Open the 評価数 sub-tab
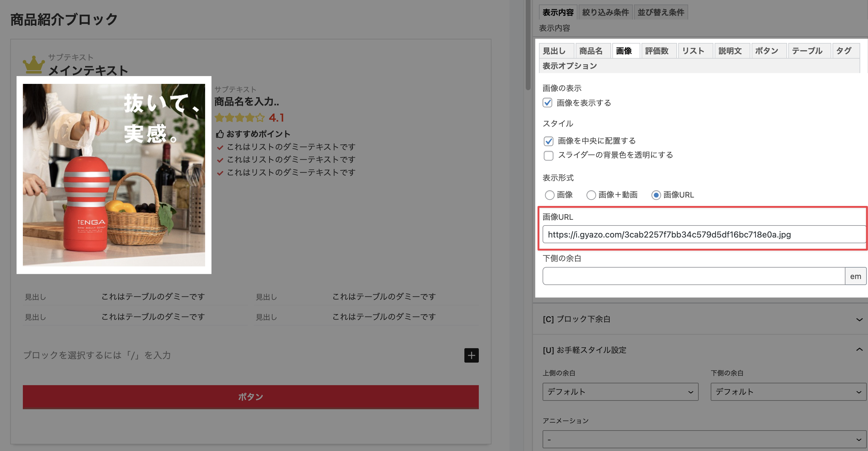The height and width of the screenshot is (451, 868). tap(659, 51)
